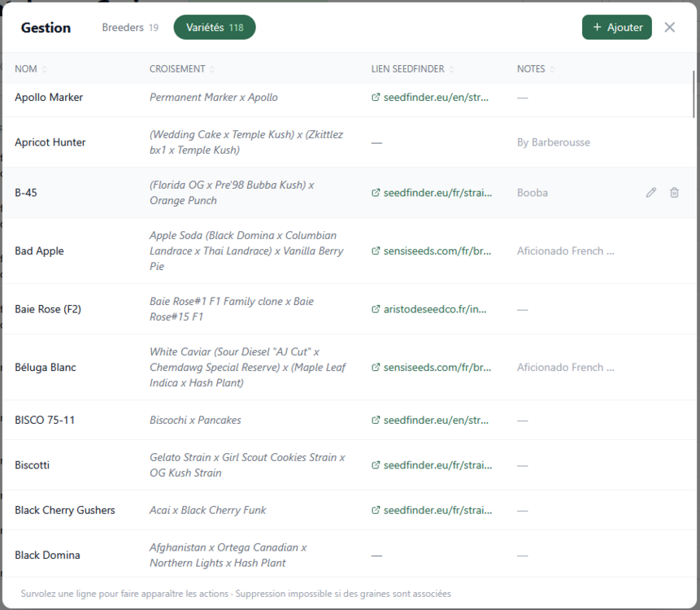Screen dimensions: 700x610
Task: Select the Bad Apple name
Action: (x=39, y=251)
